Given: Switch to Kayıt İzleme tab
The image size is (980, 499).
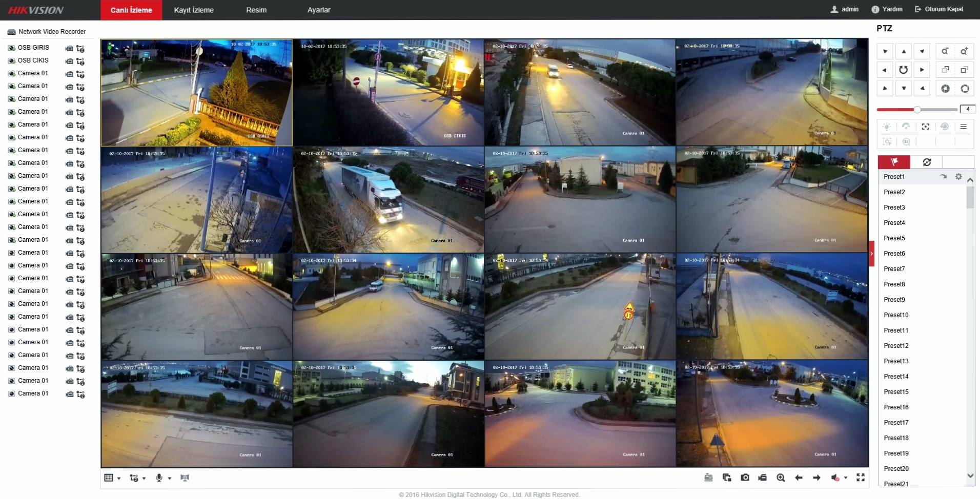Looking at the screenshot, I should (x=194, y=10).
